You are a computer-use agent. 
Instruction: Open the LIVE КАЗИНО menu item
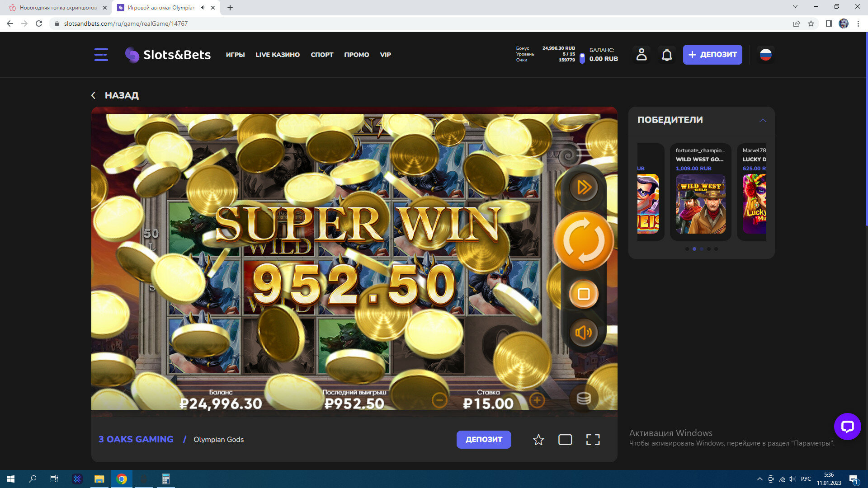(x=278, y=55)
